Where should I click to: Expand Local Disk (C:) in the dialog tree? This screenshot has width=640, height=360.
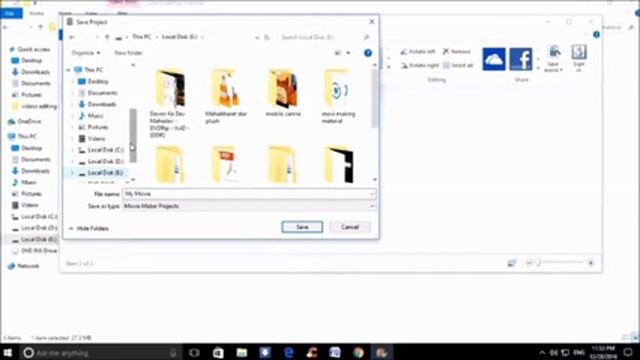tap(72, 150)
